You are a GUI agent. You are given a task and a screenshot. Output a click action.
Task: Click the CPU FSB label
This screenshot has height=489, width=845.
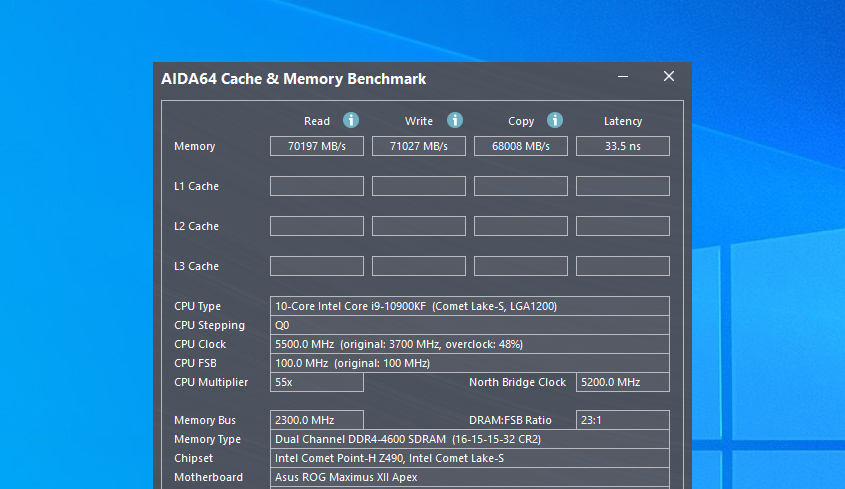[195, 363]
